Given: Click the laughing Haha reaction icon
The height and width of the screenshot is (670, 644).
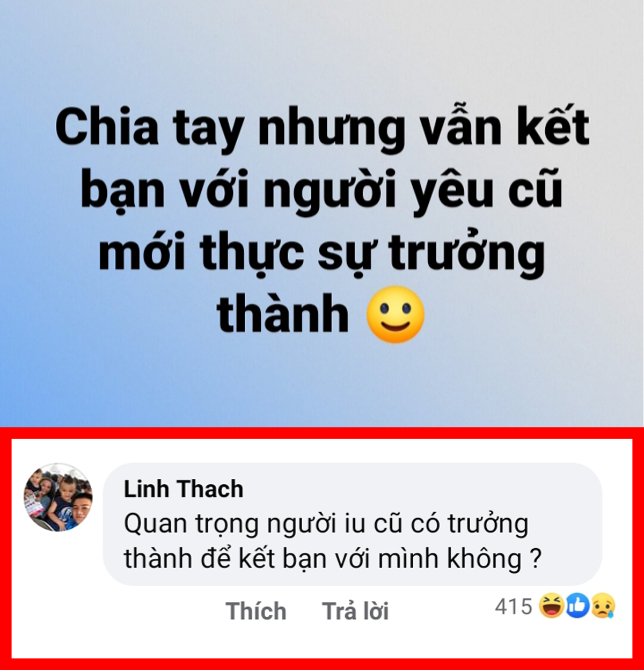Looking at the screenshot, I should point(551,606).
